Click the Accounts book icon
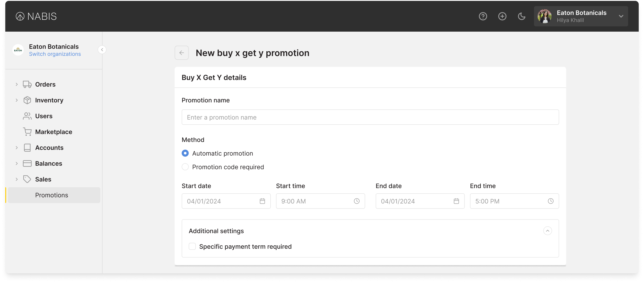 point(27,147)
